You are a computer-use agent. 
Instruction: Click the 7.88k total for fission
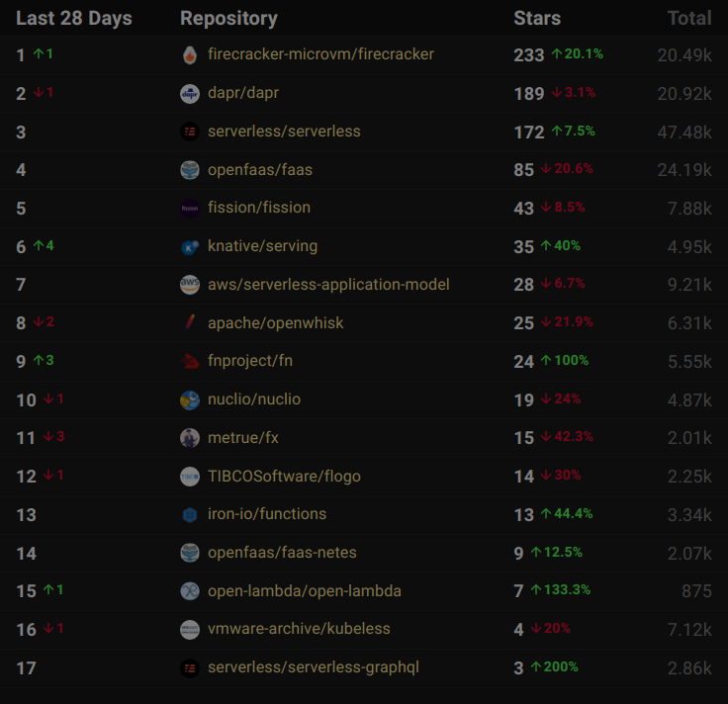(689, 209)
